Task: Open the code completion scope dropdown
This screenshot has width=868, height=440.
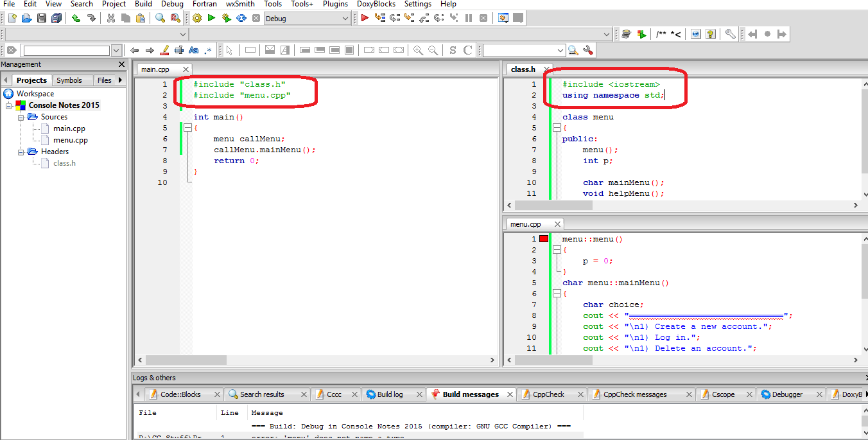Action: click(x=183, y=34)
